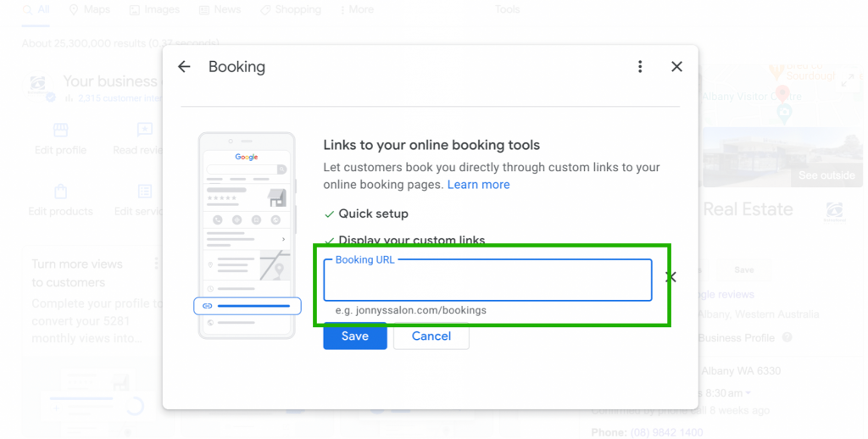Click the Save button behind the dialog
The image size is (868, 439).
(x=743, y=270)
